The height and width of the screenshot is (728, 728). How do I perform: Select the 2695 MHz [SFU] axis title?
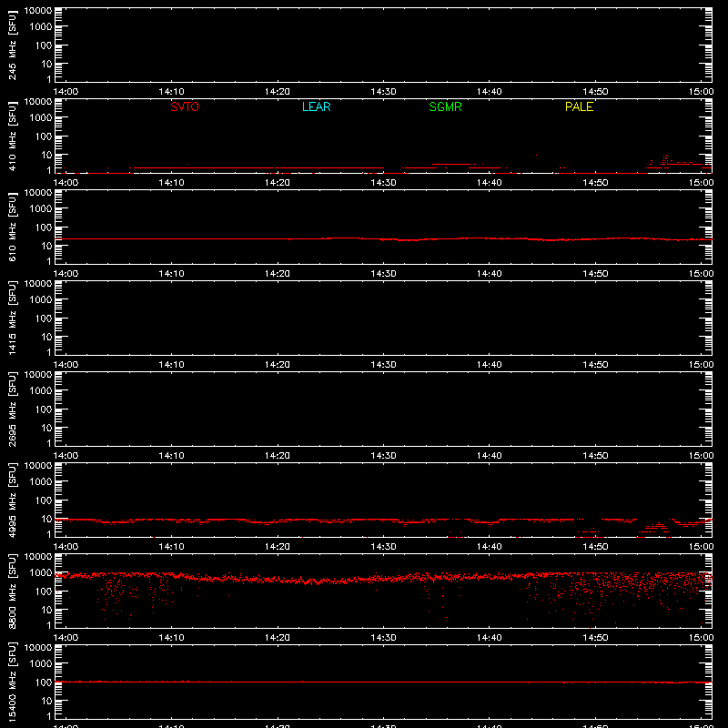12,409
